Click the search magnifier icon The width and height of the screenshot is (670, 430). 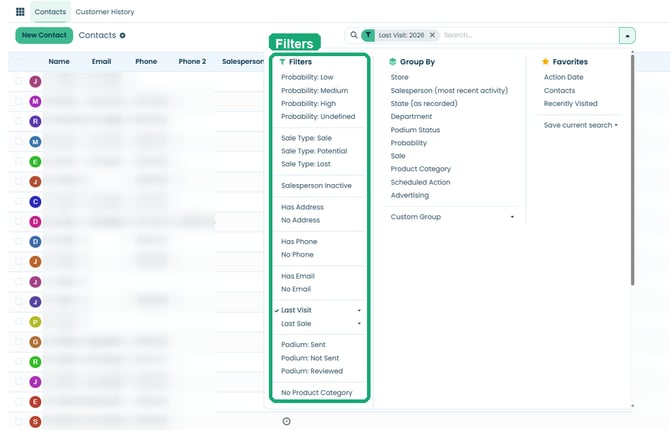354,35
